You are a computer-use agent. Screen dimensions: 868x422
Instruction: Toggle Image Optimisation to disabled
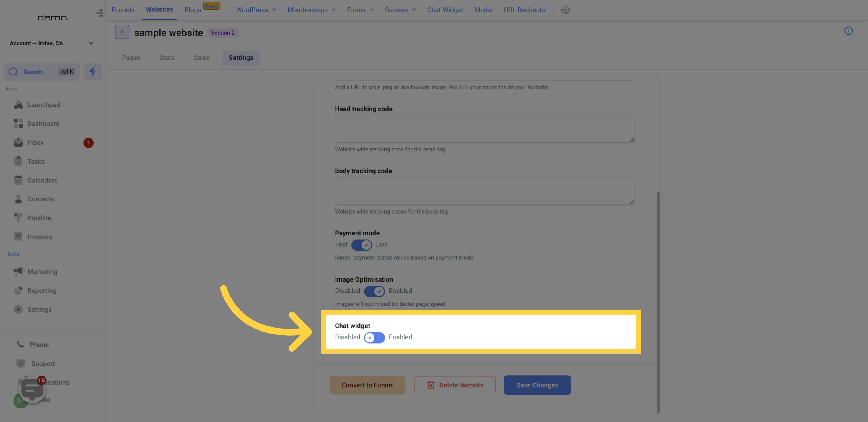pos(374,291)
